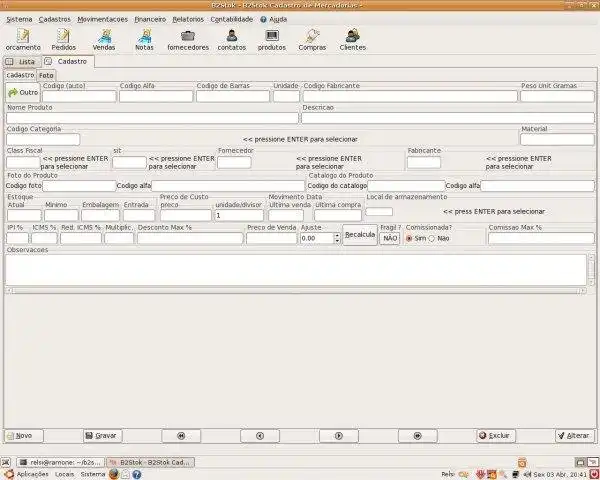The image size is (600, 480).
Task: Open the Sistema menu
Action: (19, 19)
